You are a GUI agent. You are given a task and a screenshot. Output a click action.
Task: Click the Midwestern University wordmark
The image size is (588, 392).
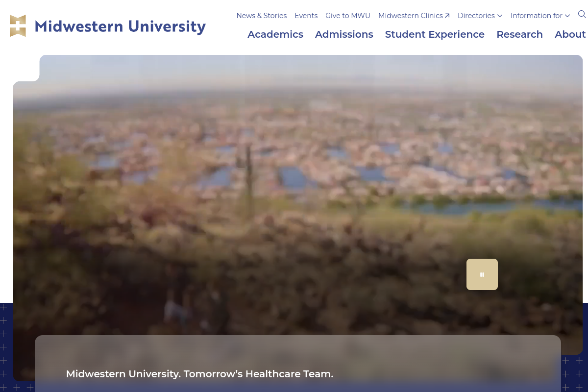click(x=120, y=26)
